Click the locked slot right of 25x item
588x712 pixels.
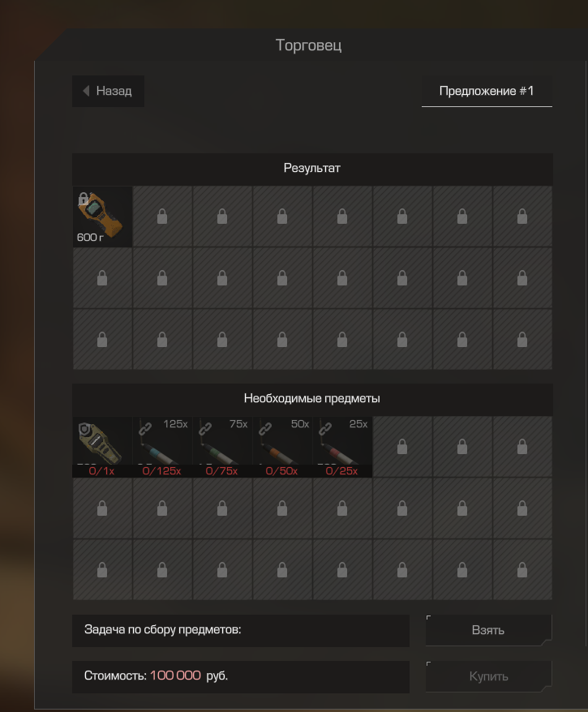(x=402, y=447)
